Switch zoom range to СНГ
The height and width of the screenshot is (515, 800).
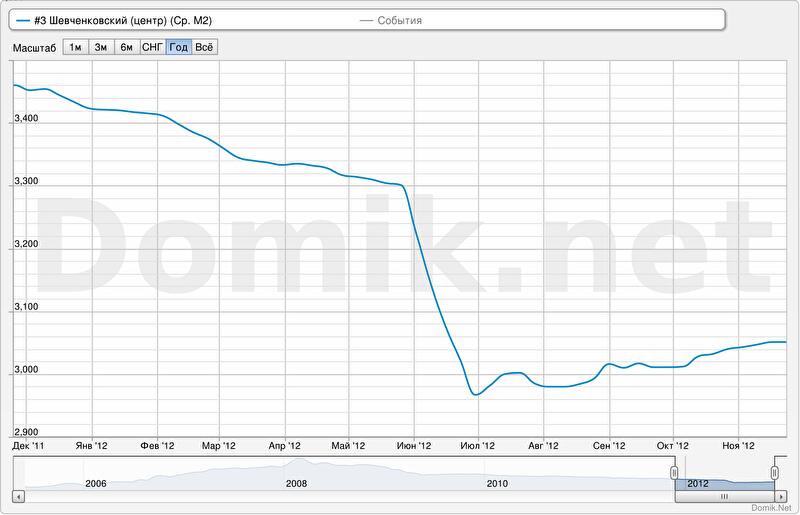click(153, 47)
